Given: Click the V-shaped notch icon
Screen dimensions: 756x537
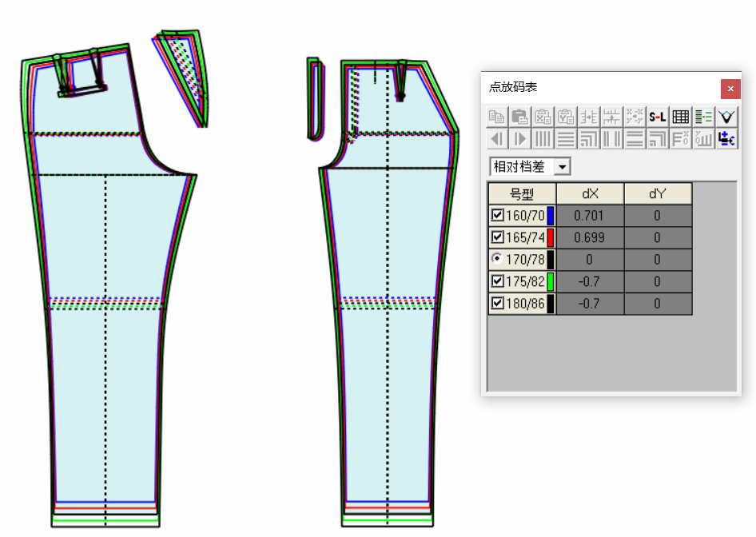Looking at the screenshot, I should coord(726,117).
